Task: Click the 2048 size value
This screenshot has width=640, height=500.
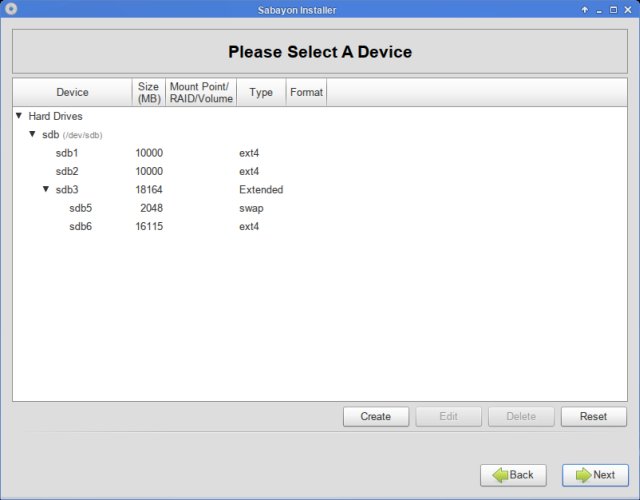Action: point(151,208)
